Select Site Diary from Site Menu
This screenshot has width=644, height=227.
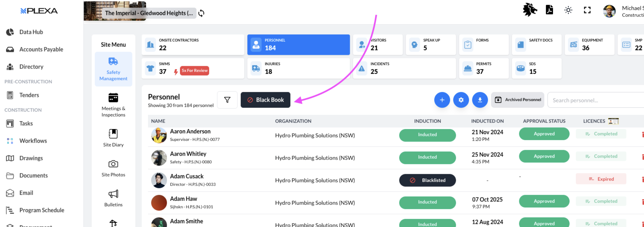coord(113,138)
